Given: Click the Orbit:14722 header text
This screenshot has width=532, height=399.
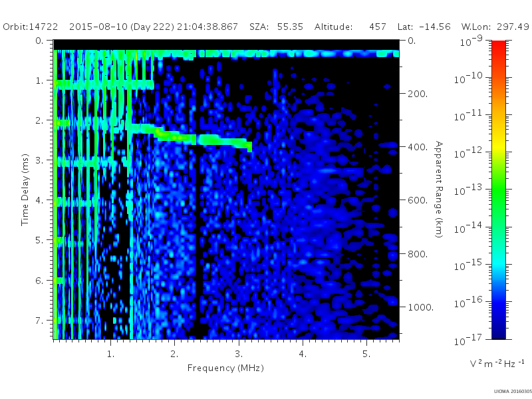Looking at the screenshot, I should tap(30, 27).
